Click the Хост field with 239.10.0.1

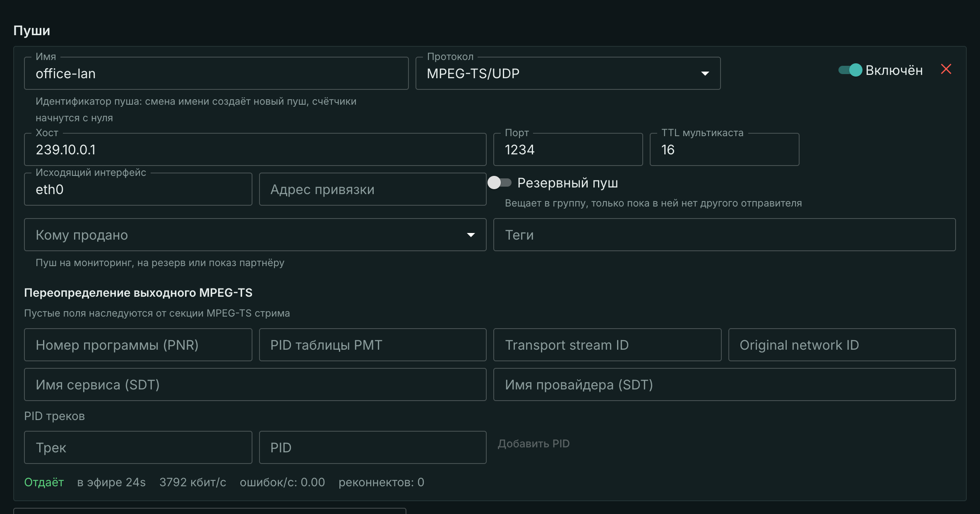255,149
